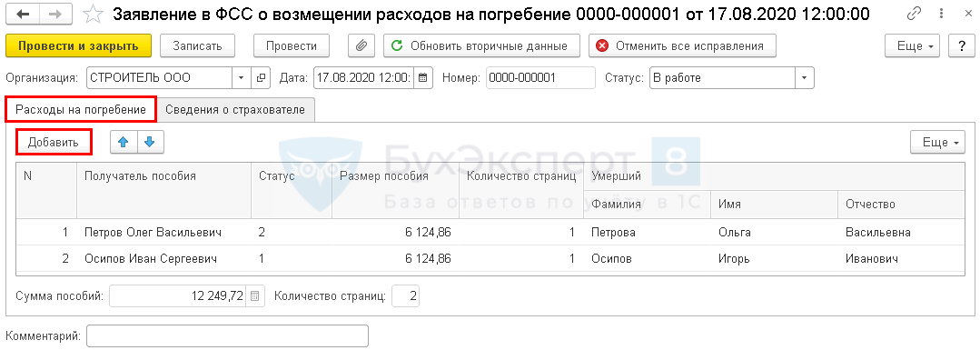This screenshot has height=350, width=980.
Task: Open the Статус dropdown list
Action: [x=804, y=78]
